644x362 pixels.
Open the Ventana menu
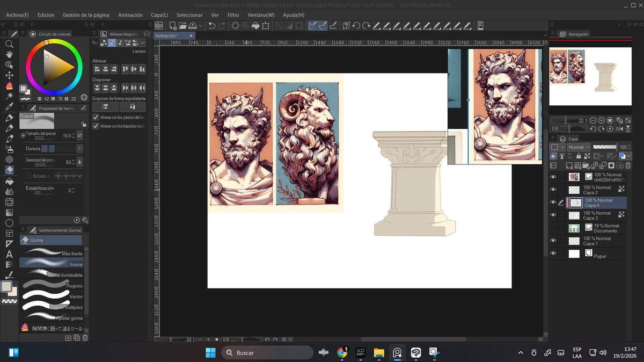261,15
